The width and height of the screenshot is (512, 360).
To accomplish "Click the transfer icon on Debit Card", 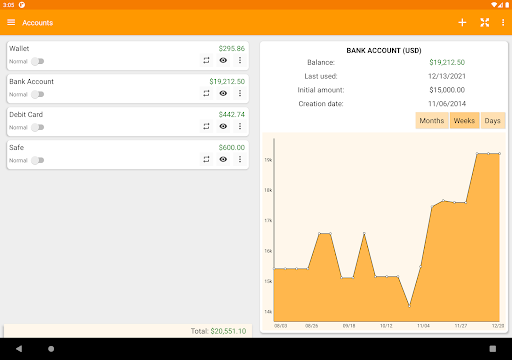I will (206, 126).
